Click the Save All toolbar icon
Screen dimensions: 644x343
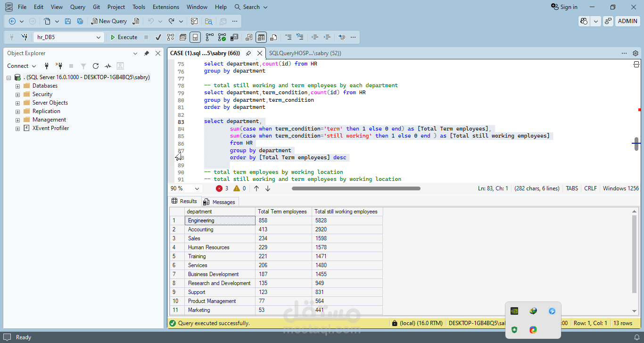click(x=80, y=21)
